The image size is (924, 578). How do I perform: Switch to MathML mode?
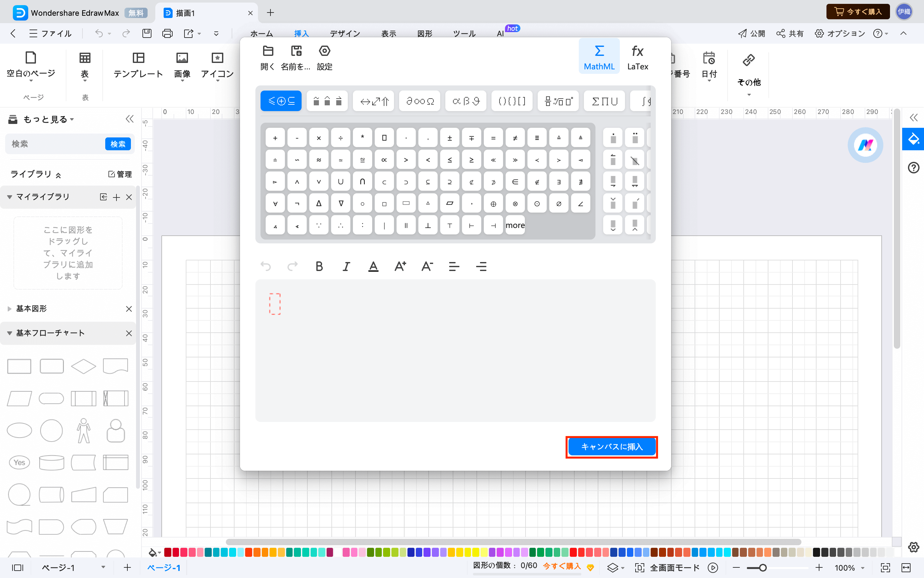(599, 56)
